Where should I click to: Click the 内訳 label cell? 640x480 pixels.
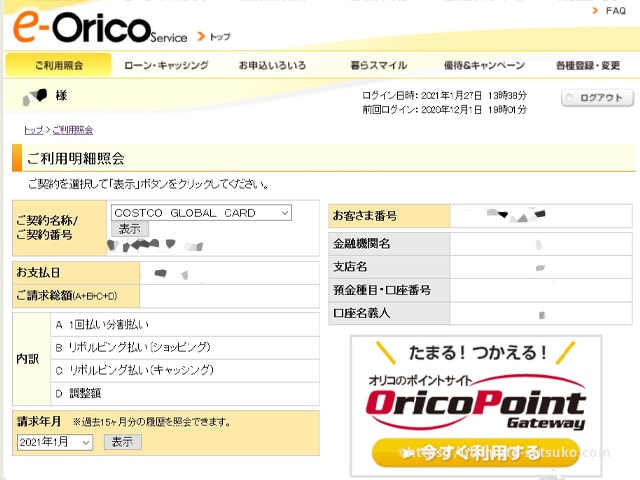(32, 359)
